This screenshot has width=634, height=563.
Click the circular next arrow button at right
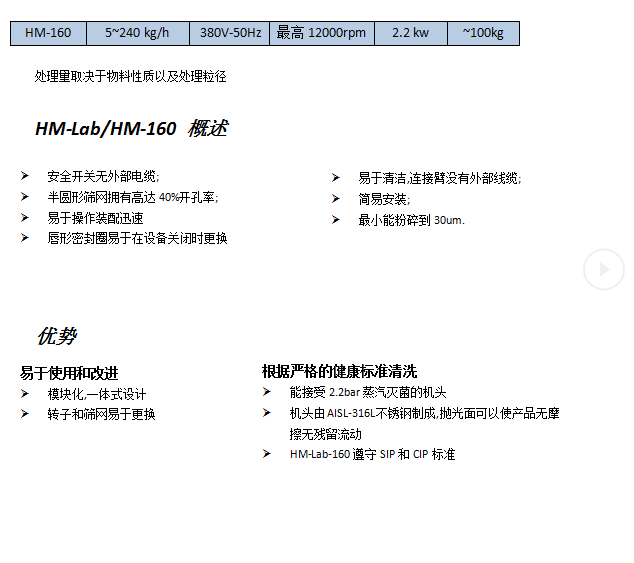click(604, 269)
